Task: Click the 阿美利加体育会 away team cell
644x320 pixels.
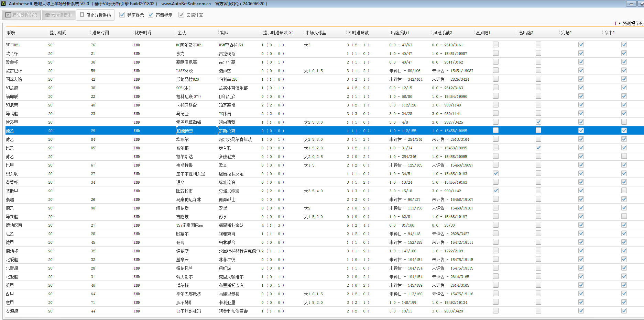Action: [x=233, y=311]
